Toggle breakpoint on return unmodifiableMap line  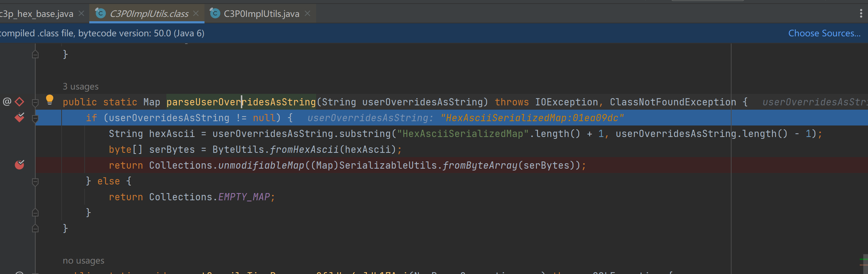coord(19,165)
